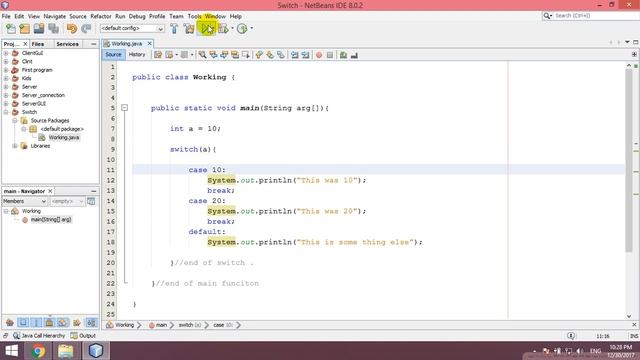
Task: Click the New File toolbar icon
Action: pos(10,29)
